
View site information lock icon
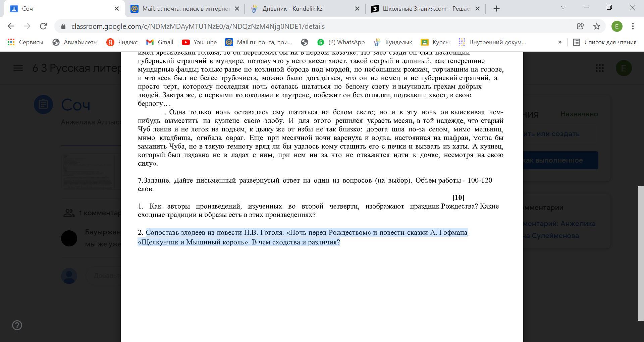pos(63,26)
